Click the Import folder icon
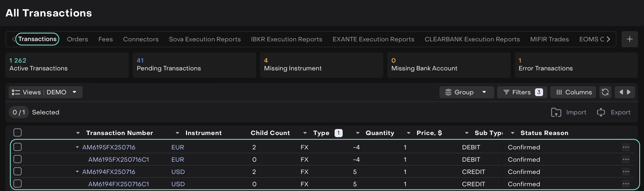The height and width of the screenshot is (191, 644). 556,112
